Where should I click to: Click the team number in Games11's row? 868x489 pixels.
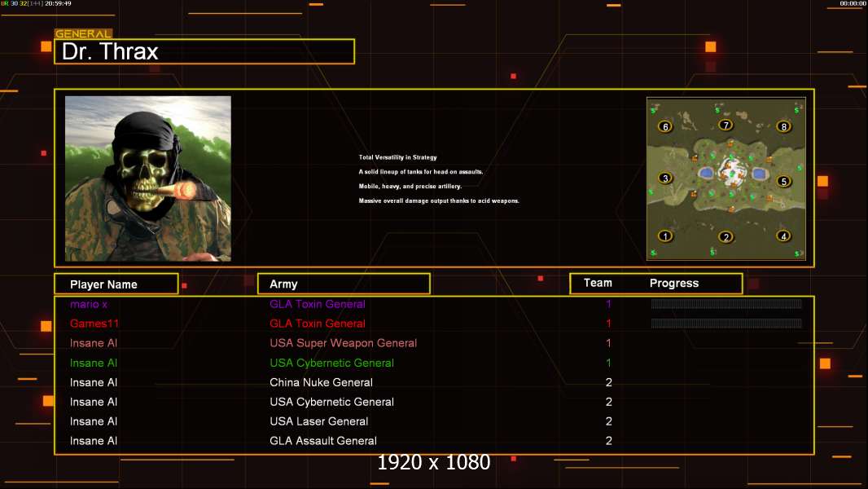pos(608,324)
